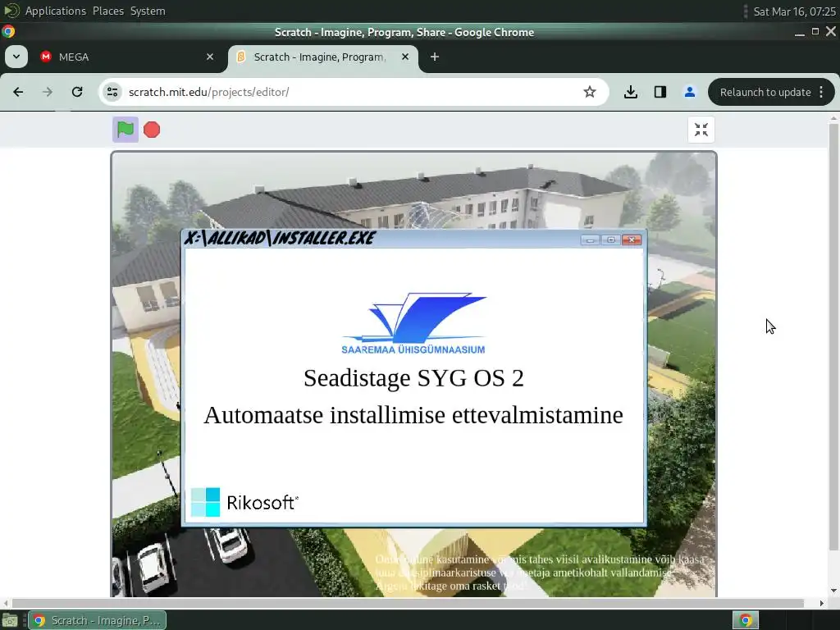Open Chrome downloads
This screenshot has width=840, height=630.
click(x=631, y=92)
